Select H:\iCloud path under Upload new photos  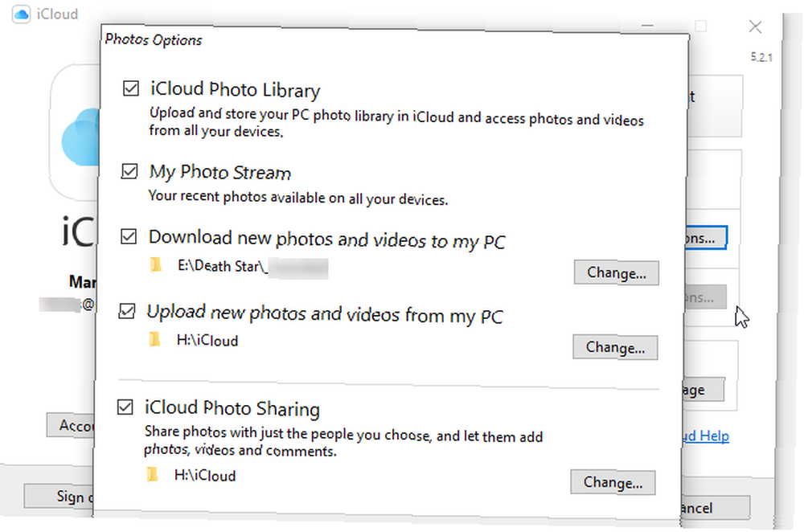[x=207, y=340]
